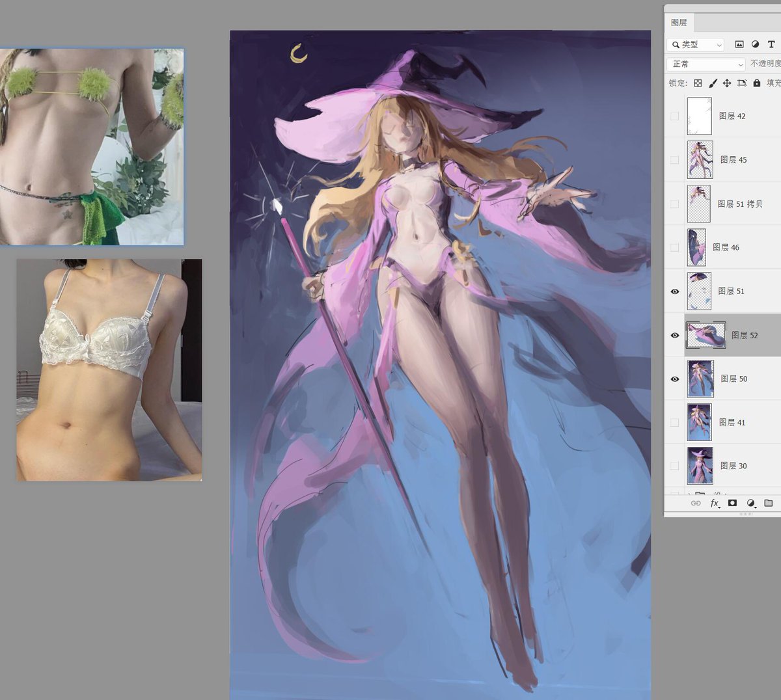Viewport: 781px width, 700px height.
Task: Select layer name 图层 45
Action: pos(733,159)
